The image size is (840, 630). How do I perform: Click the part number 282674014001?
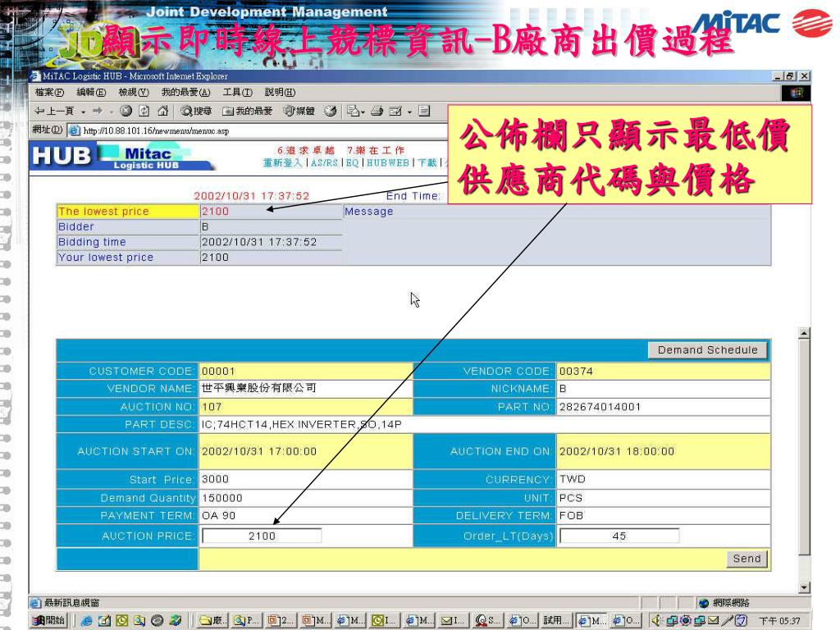click(600, 407)
